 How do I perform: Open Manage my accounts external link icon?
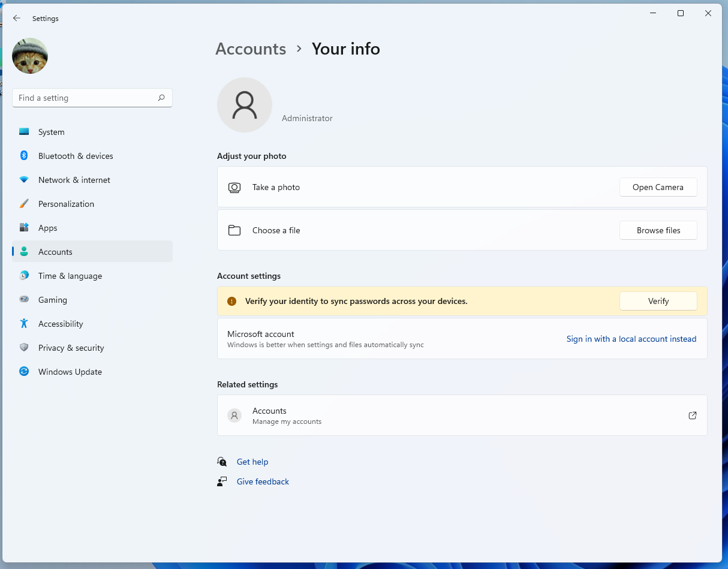point(692,415)
